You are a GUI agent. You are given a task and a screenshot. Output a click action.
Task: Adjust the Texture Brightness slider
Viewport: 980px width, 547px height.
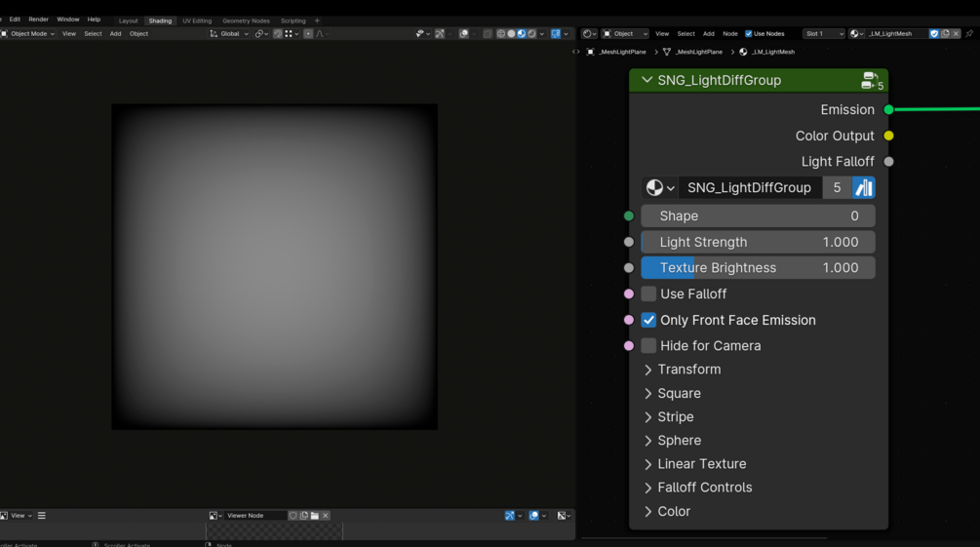click(758, 267)
